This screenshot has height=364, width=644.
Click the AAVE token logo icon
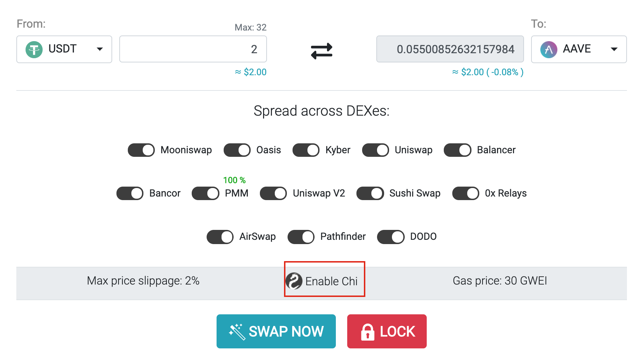point(549,49)
